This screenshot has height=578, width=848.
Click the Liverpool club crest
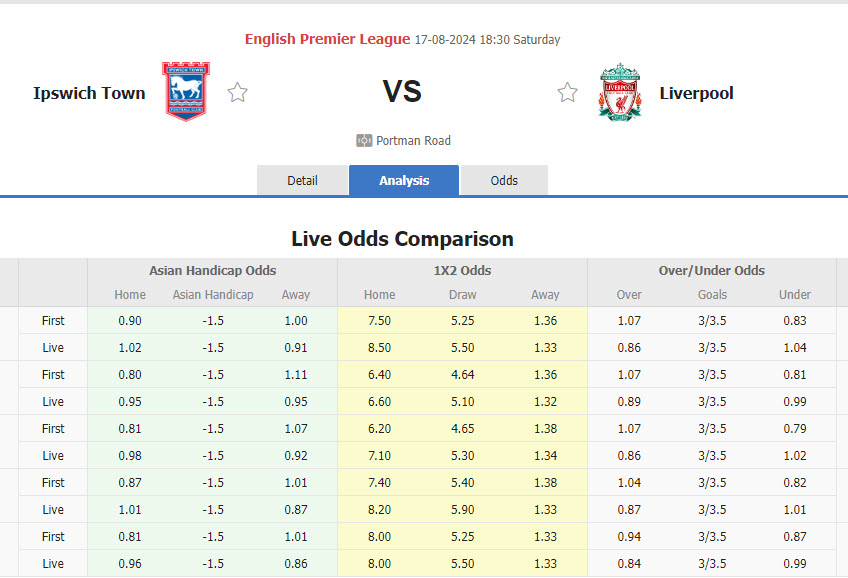coord(619,91)
